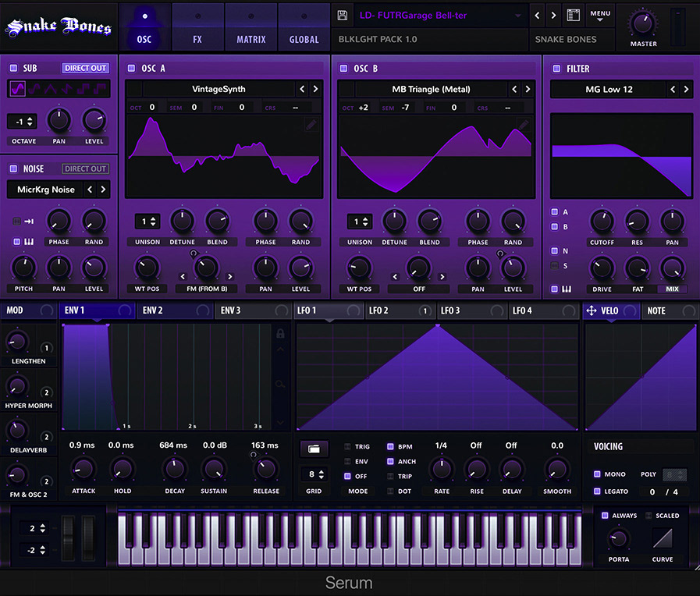Go to previous OSC B wavetable
Screen dimensions: 700x596
coord(514,89)
